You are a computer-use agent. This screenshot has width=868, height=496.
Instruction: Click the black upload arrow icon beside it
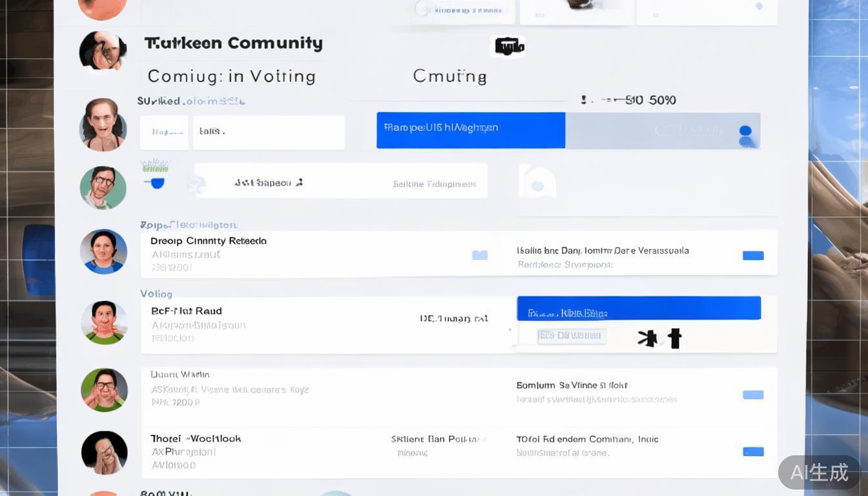tap(676, 337)
